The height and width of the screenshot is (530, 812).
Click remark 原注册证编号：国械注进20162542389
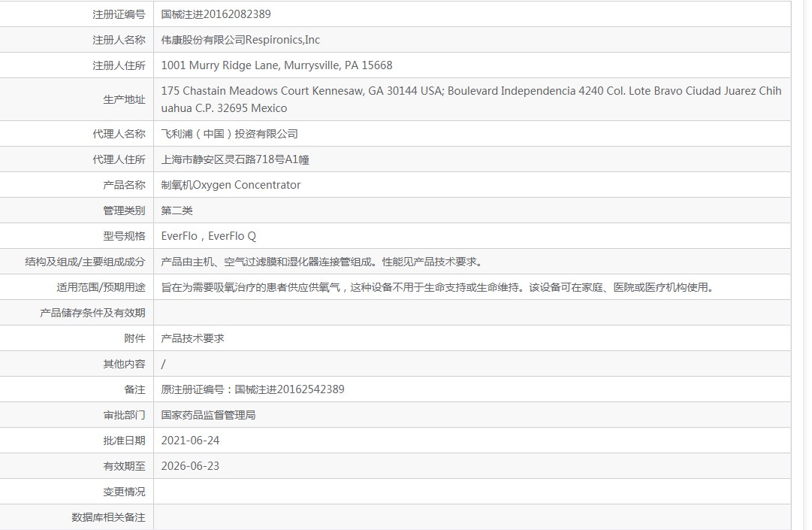(x=252, y=389)
